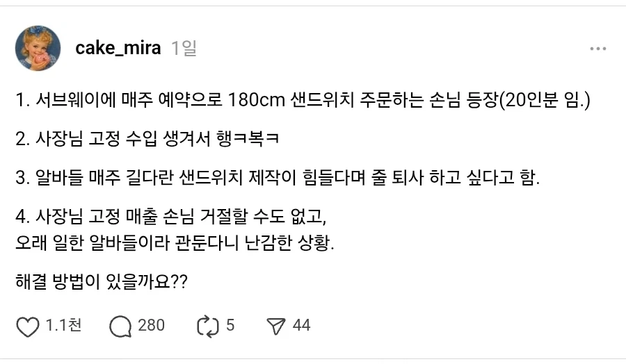Click the 1일 post timestamp
The image size is (626, 364).
[184, 48]
